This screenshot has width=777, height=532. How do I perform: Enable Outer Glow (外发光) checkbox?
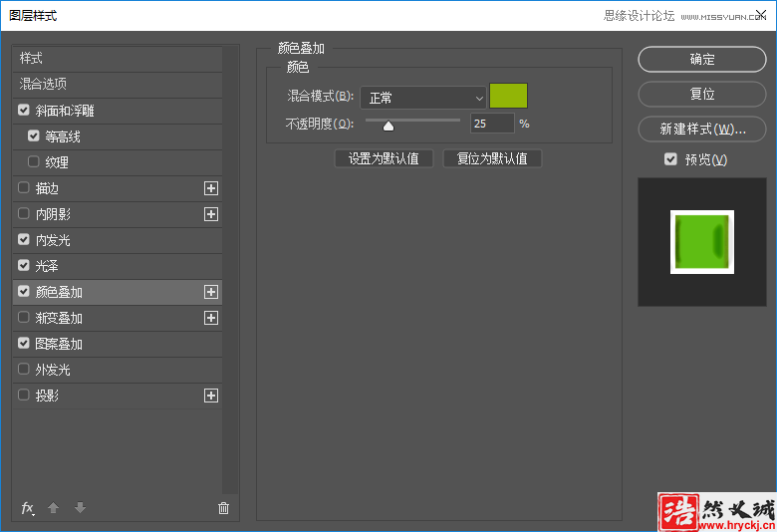23,369
